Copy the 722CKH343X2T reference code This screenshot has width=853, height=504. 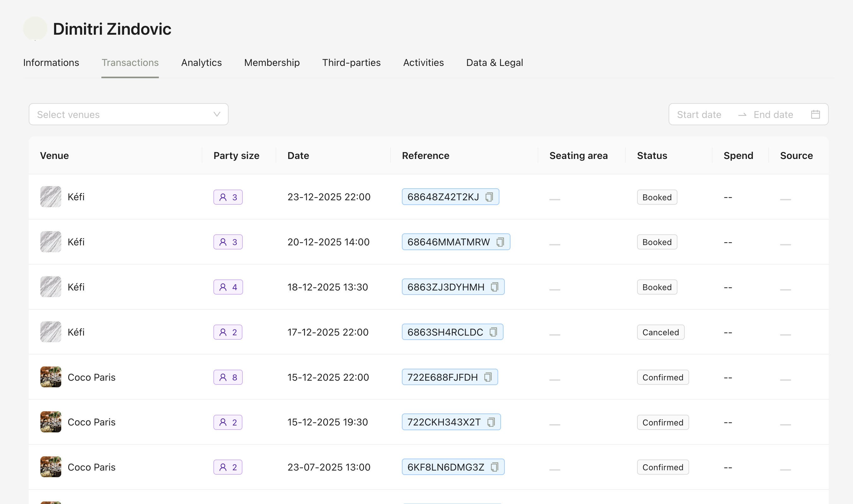click(491, 422)
